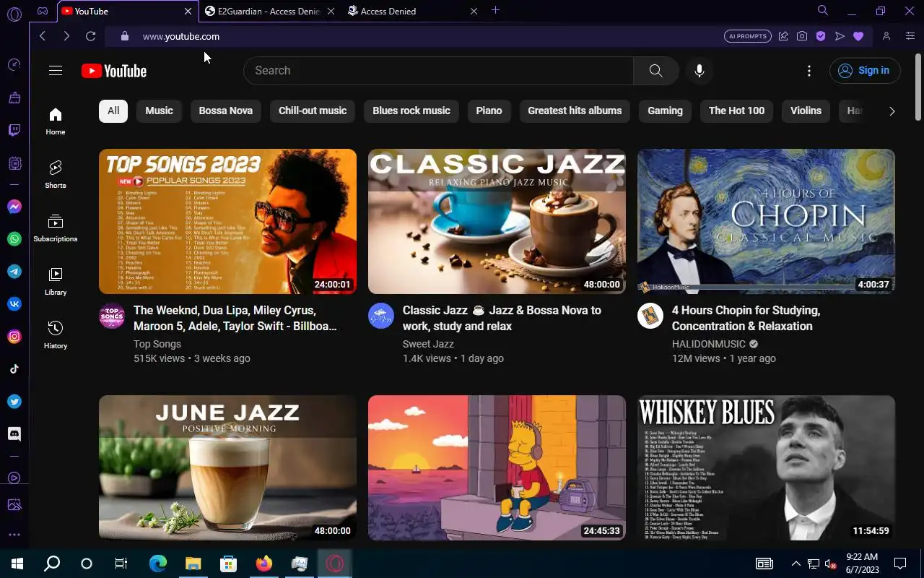Open Messenger in the sidebar

coord(14,207)
